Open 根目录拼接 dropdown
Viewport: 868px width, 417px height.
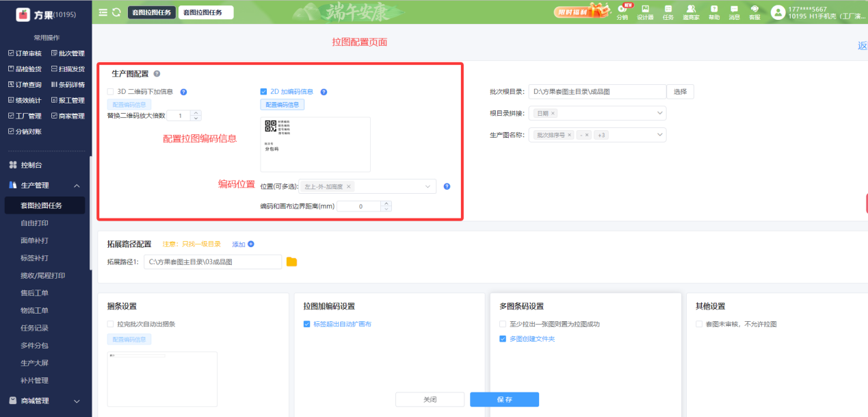597,113
